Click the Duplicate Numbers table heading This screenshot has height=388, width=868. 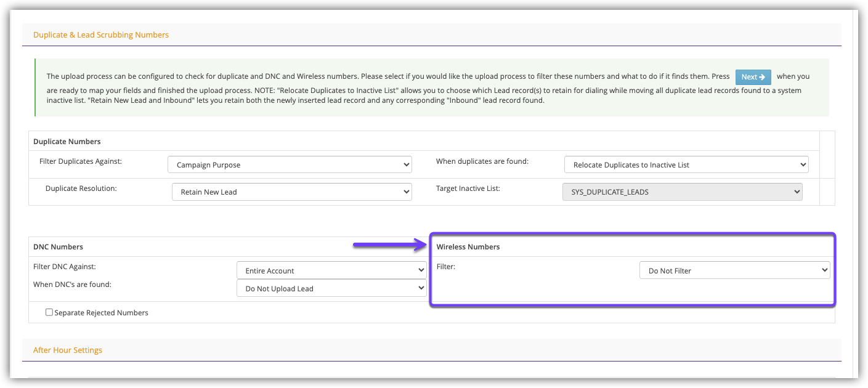pos(67,142)
